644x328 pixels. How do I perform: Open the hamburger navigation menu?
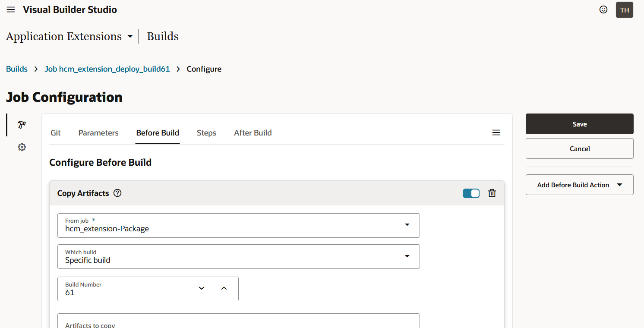click(11, 9)
